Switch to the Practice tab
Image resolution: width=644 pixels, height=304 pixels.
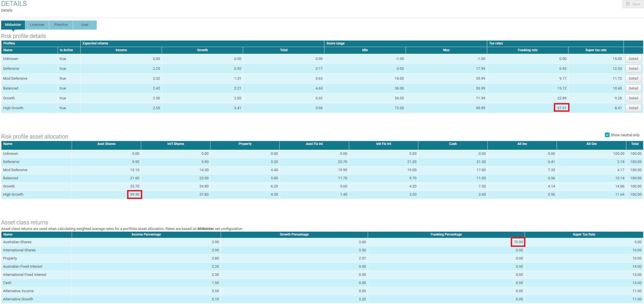coord(61,25)
